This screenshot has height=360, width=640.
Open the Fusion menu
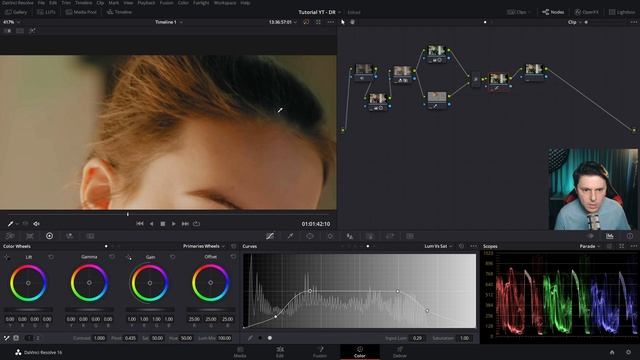[166, 3]
